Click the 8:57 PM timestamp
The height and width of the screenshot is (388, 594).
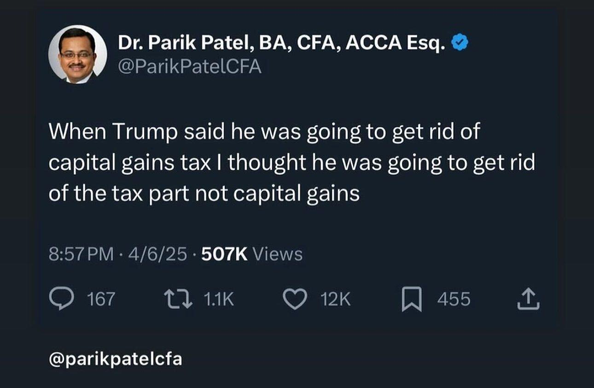point(81,254)
